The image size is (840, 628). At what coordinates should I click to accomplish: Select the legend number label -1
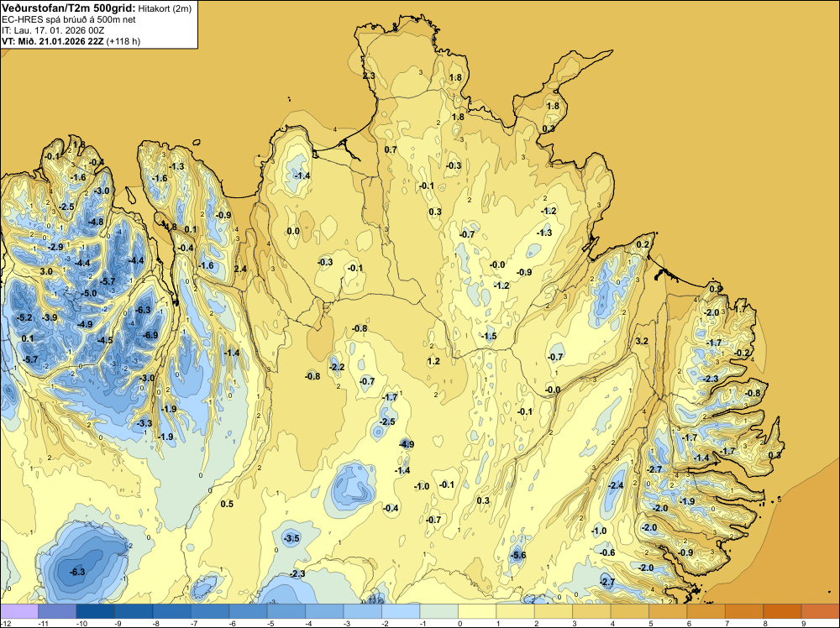coord(425,623)
